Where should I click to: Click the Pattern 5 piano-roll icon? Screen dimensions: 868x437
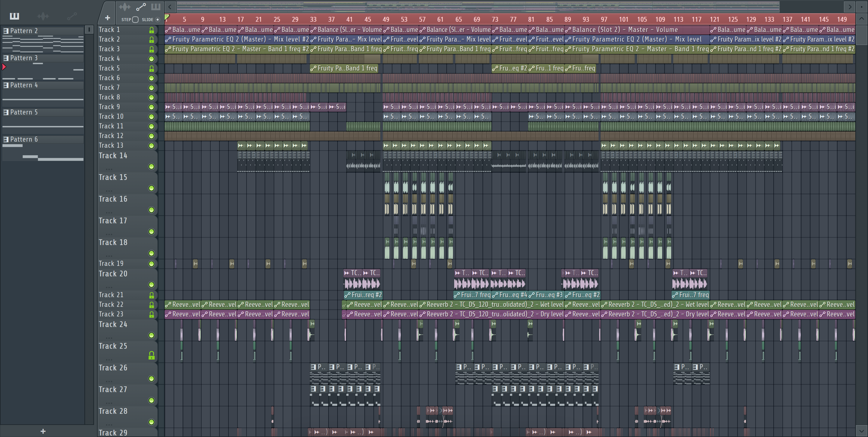(x=6, y=112)
